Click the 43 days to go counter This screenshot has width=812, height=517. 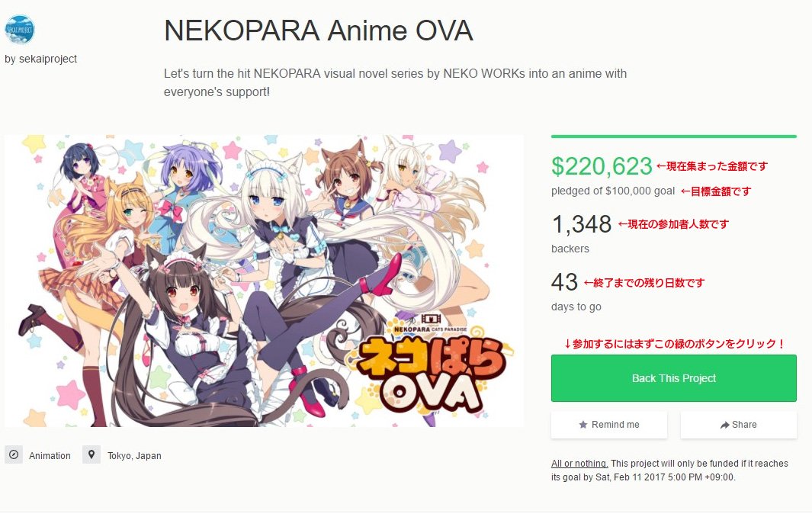click(x=564, y=282)
